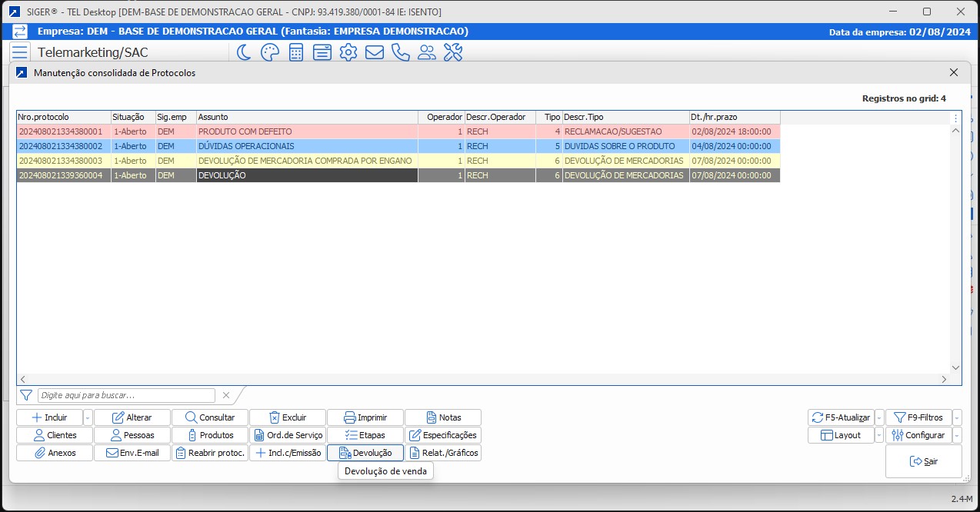
Task: Click the Reabrir protoc. button
Action: pyautogui.click(x=209, y=453)
